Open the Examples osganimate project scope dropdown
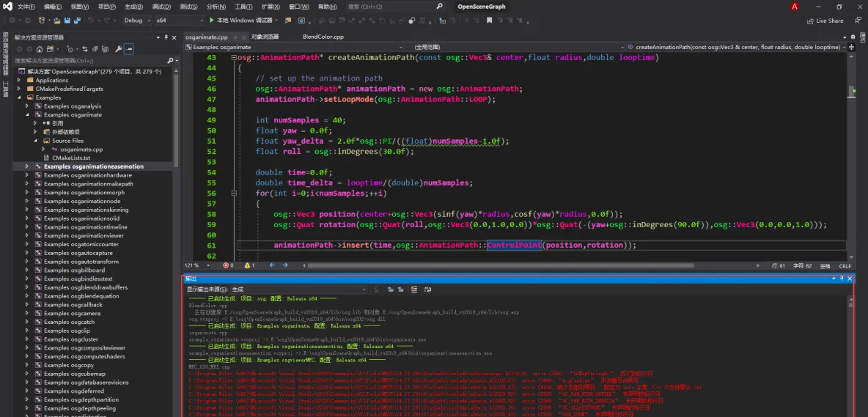868x417 pixels. coord(296,48)
